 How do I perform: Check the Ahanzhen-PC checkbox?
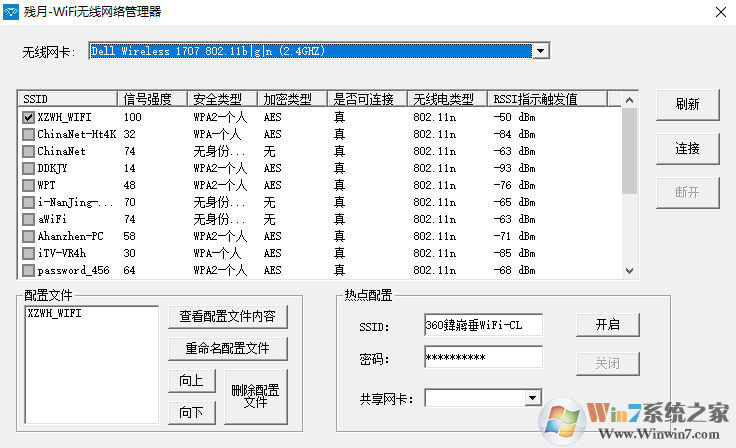(x=28, y=236)
